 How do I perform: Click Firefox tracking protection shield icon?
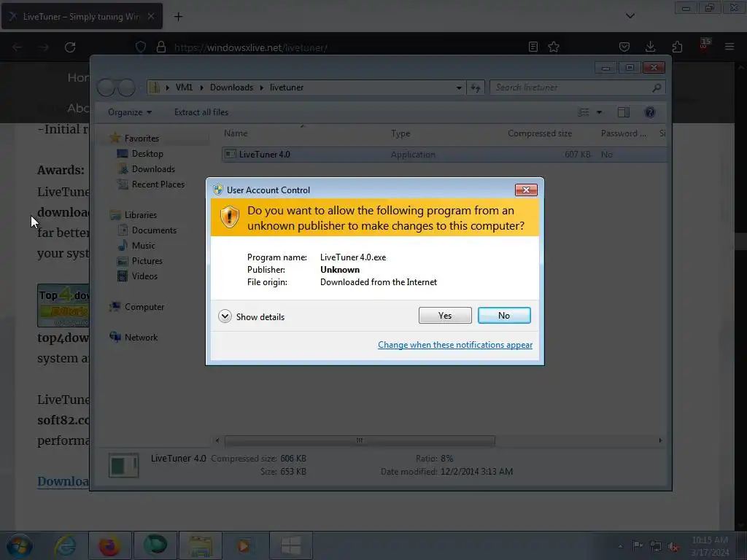(x=141, y=47)
